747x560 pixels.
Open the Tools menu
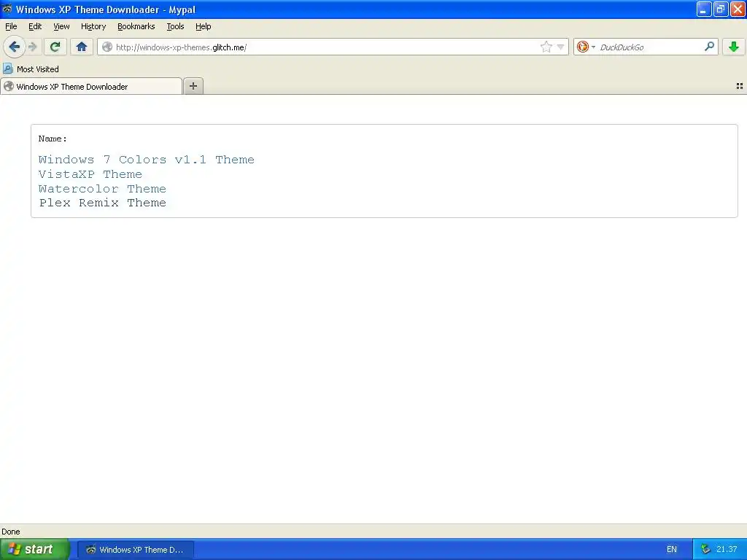175,26
